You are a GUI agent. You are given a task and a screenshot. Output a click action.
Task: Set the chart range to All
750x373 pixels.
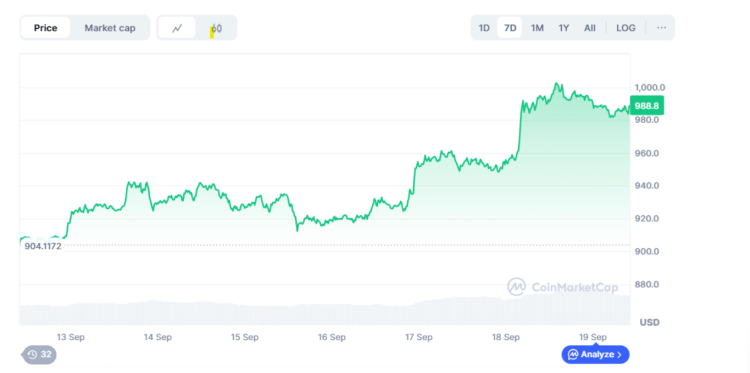tap(590, 28)
